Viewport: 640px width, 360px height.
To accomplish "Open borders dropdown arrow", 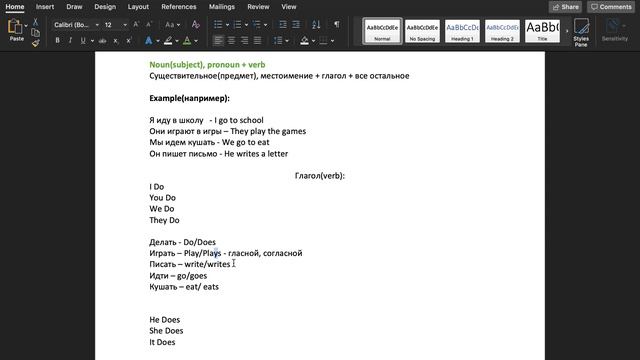I will click(332, 41).
